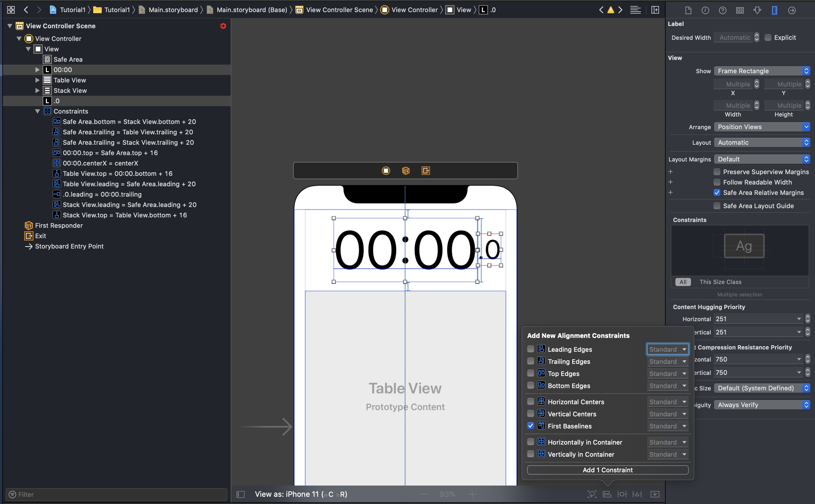
Task: Expand the Table View tree item
Action: pyautogui.click(x=37, y=80)
